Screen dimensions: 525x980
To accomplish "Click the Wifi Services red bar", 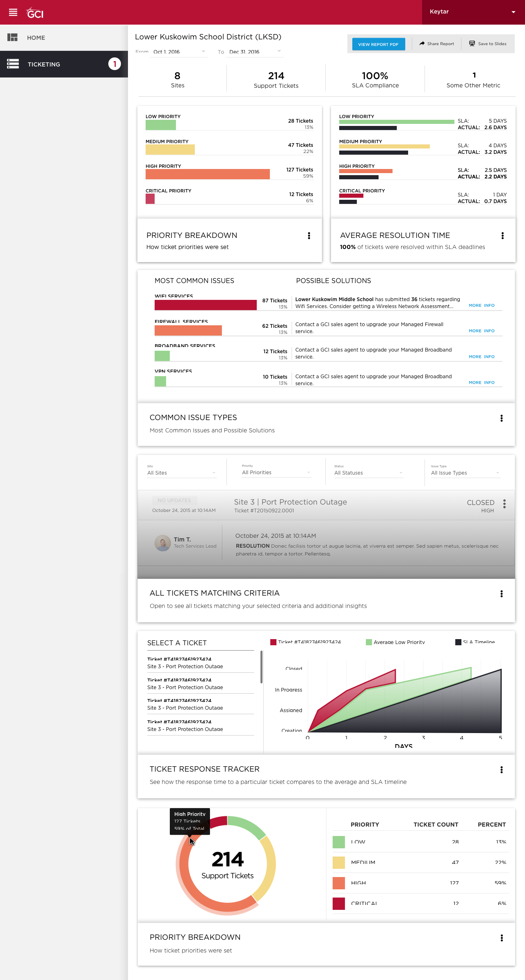I will tap(205, 305).
